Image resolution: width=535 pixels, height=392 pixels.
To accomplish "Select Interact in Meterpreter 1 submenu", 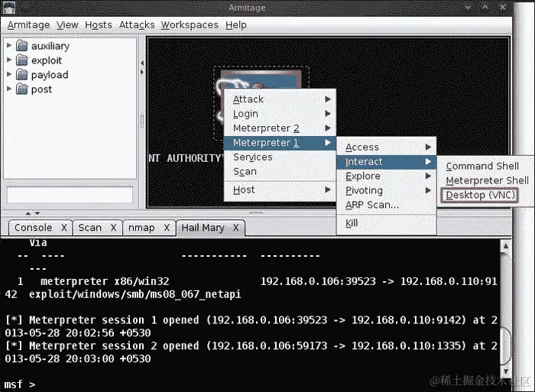I will (386, 162).
